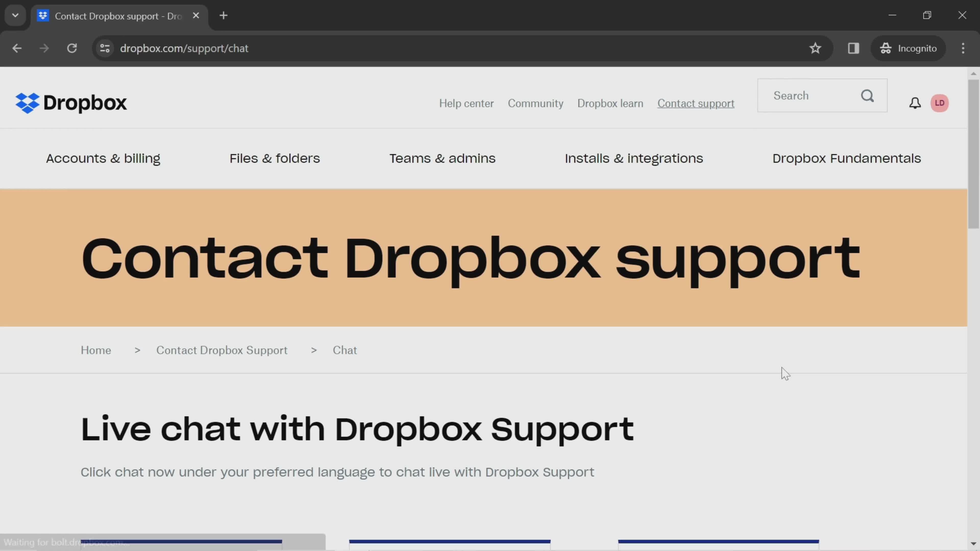Open the Help center navigation link
980x551 pixels.
467,103
